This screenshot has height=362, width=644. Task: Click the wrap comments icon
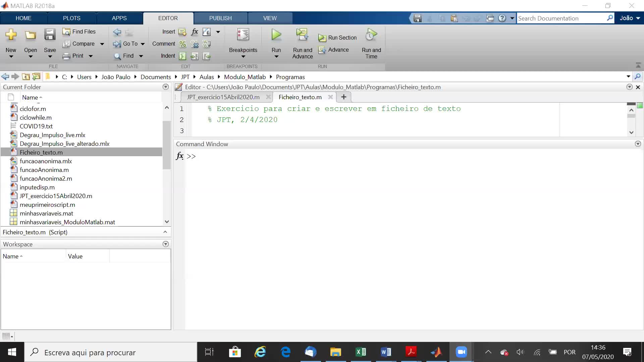207,44
